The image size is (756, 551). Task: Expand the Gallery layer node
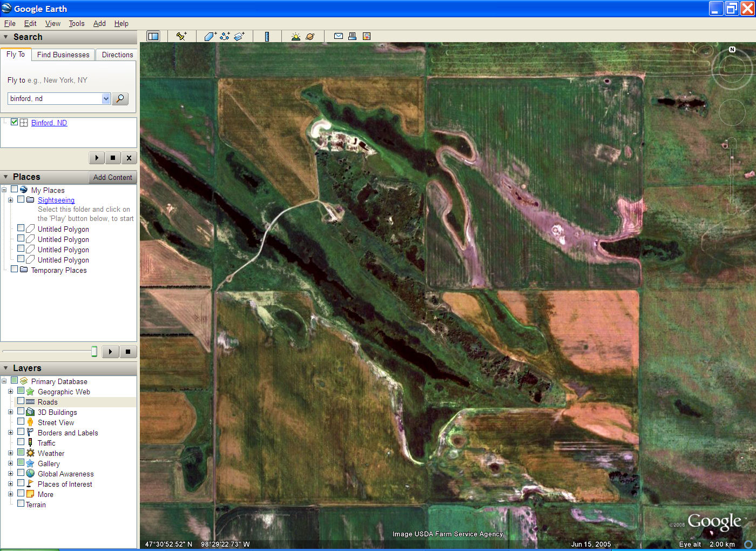click(10, 463)
